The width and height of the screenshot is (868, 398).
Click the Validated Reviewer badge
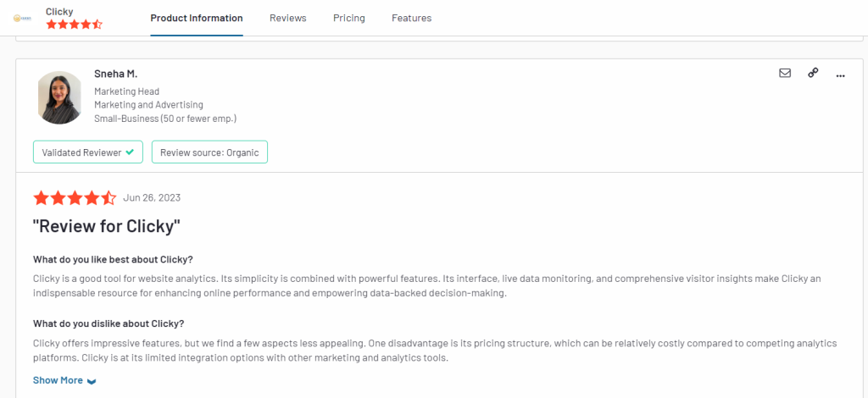[x=88, y=152]
